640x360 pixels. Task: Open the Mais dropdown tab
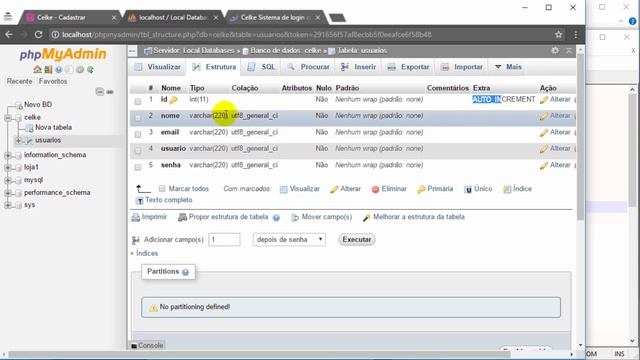pos(508,67)
